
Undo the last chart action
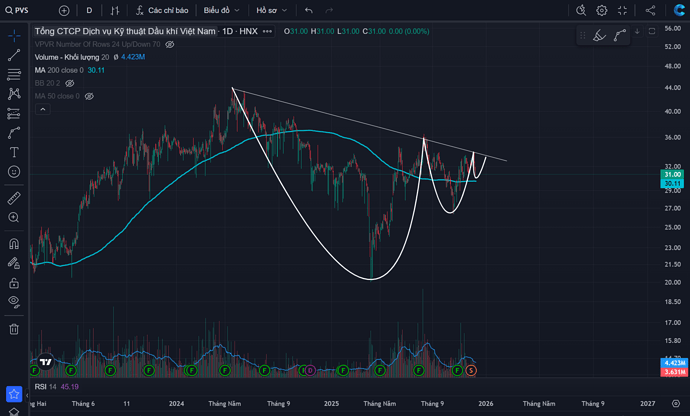coord(308,10)
